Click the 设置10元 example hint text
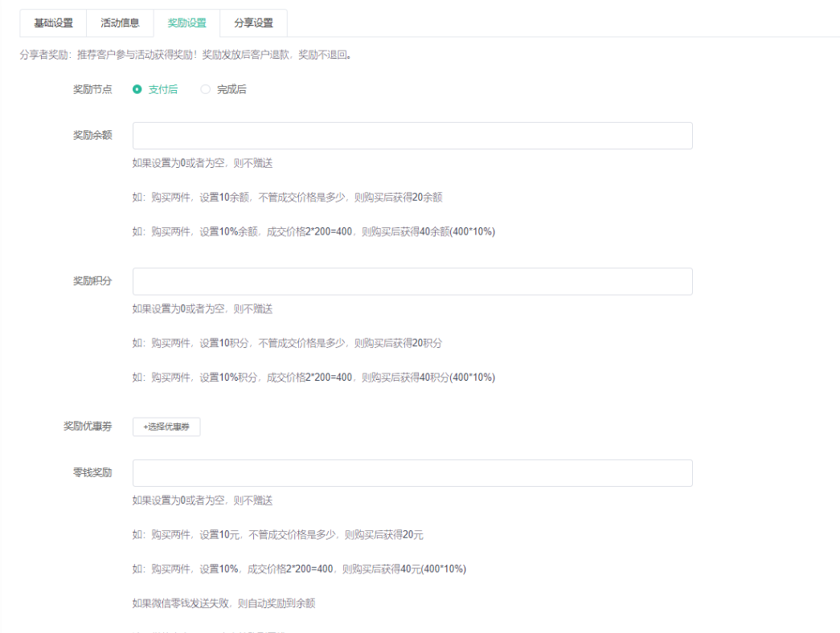 [277, 535]
